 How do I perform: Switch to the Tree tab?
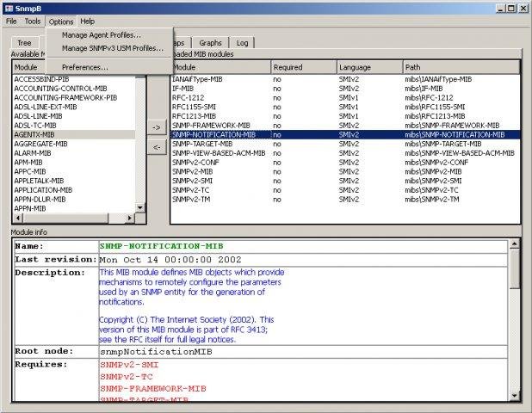tap(24, 42)
